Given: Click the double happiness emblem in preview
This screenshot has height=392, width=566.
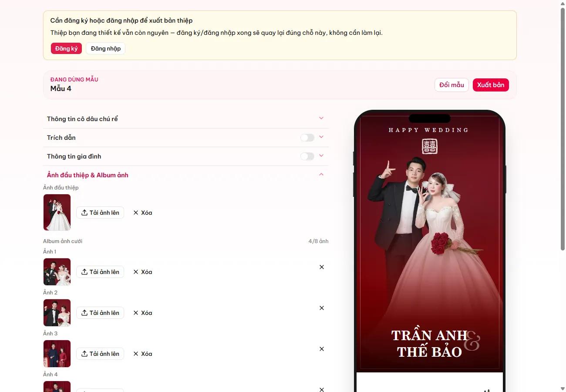Looking at the screenshot, I should click(430, 146).
